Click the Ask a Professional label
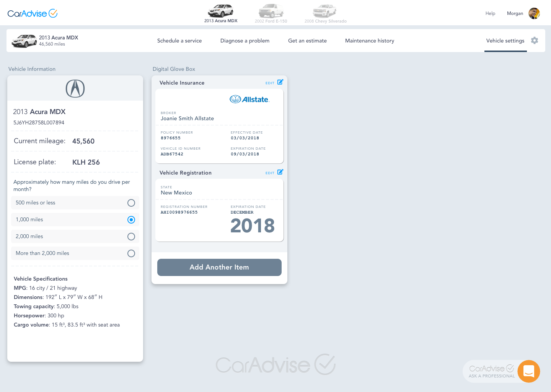Viewport: 551px width, 392px height. [492, 376]
